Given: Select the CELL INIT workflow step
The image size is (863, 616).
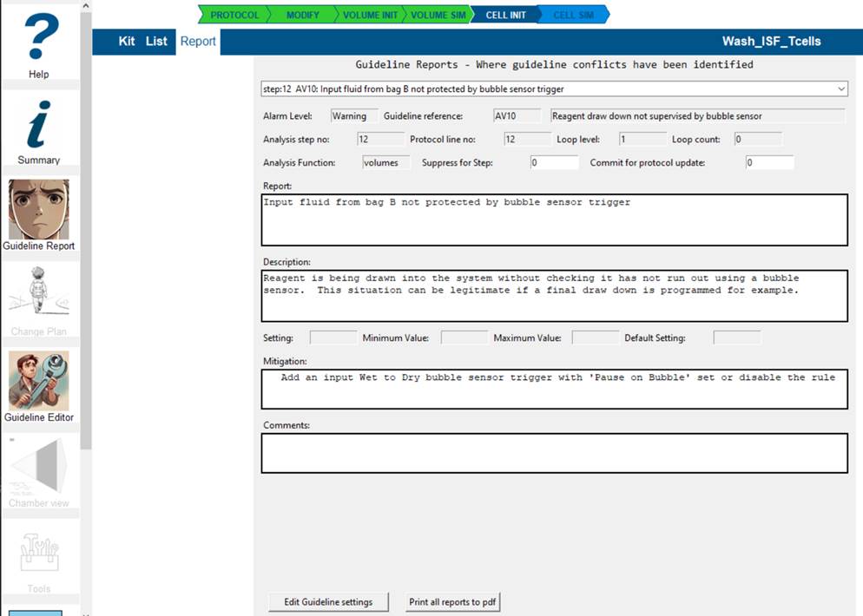Looking at the screenshot, I should click(505, 15).
